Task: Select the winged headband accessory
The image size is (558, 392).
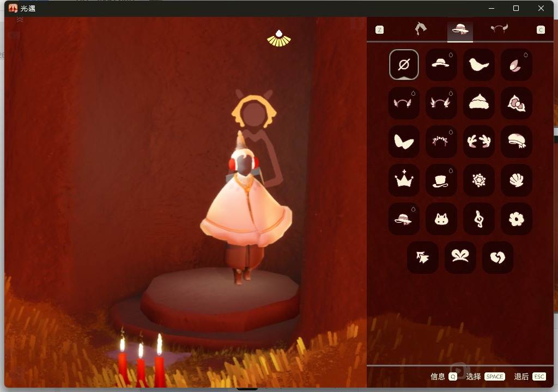Action: coord(441,103)
